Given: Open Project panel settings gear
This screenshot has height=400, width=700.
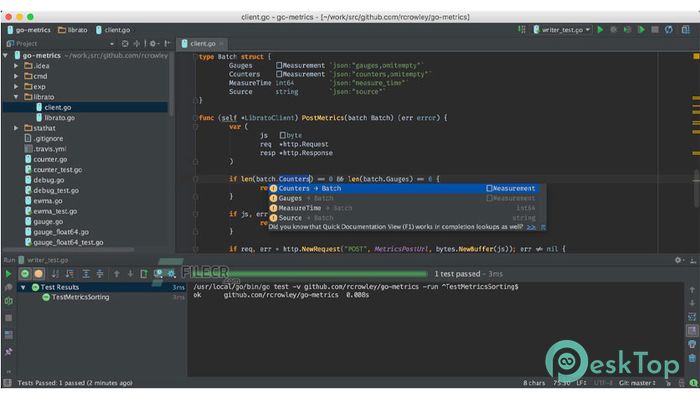Looking at the screenshot, I should tap(153, 44).
